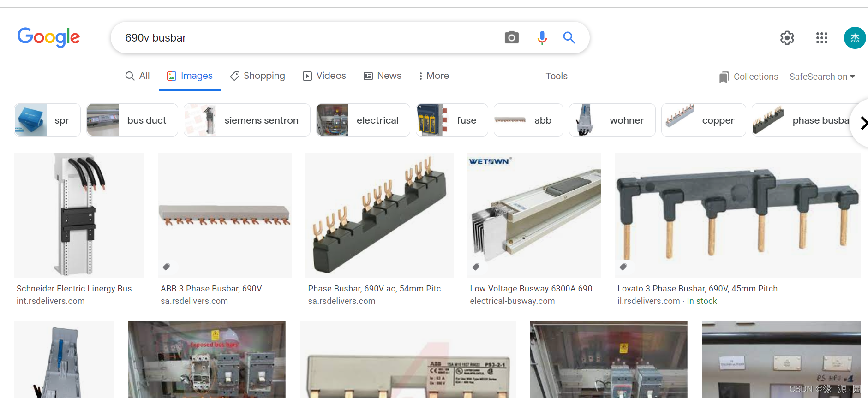Select the Images tab
The height and width of the screenshot is (398, 868).
pos(190,76)
